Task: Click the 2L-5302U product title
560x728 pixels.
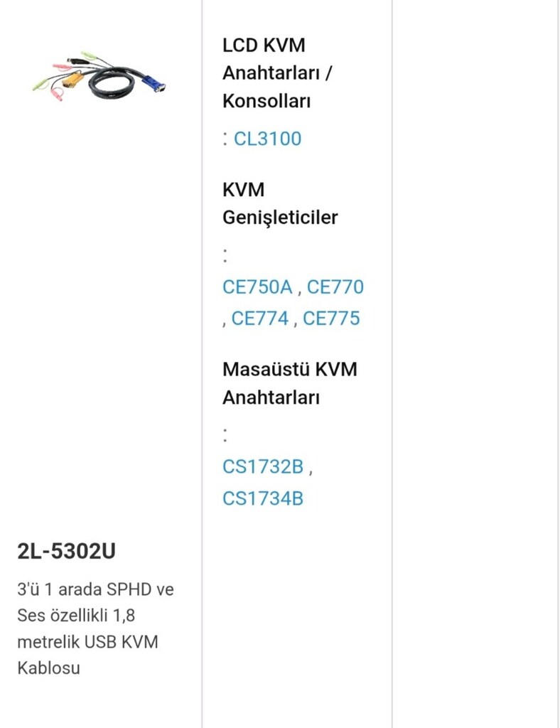Action: 66,551
